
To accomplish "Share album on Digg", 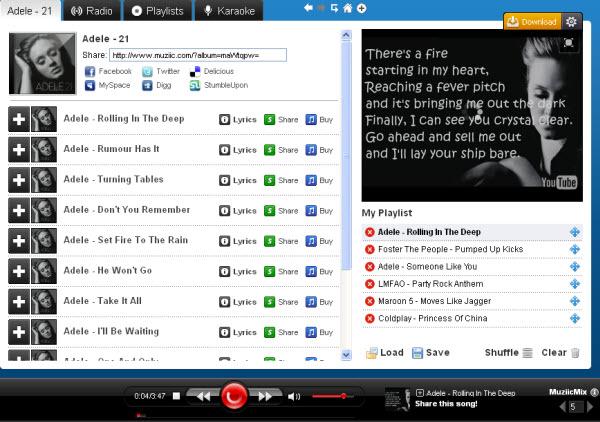I will (157, 85).
